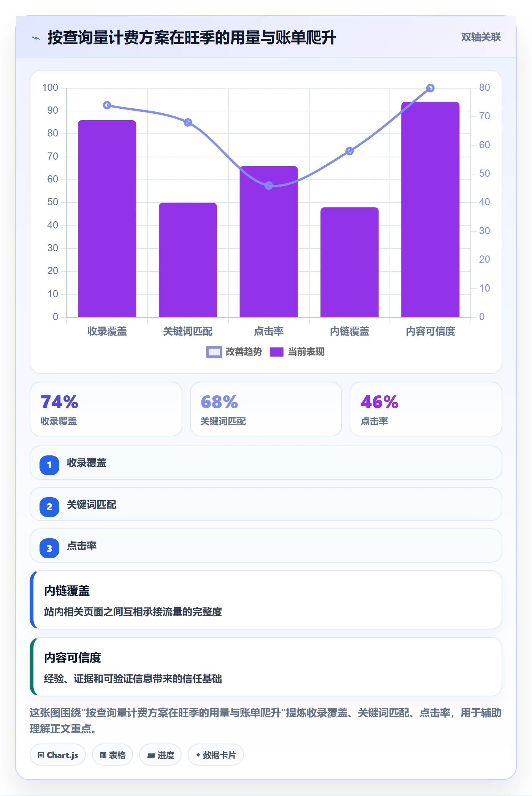Click the trend line point above 收录覆盖
This screenshot has width=532, height=796.
point(107,105)
